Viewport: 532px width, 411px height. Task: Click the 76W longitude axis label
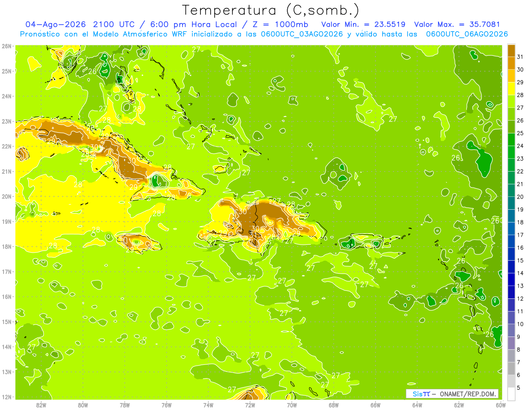pyautogui.click(x=167, y=404)
